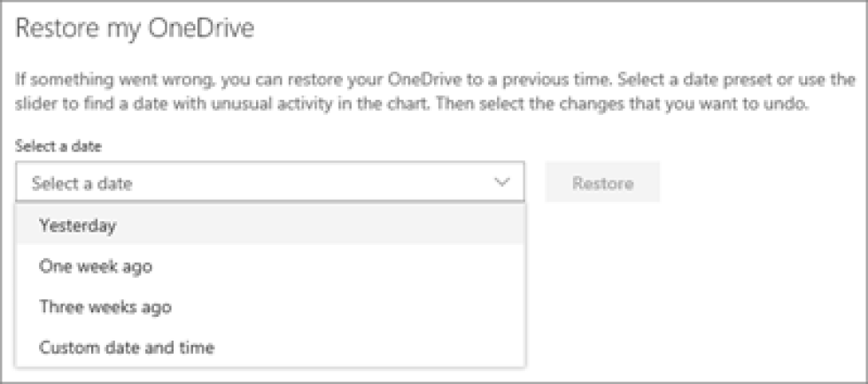Screen dimensions: 868x384
Task: Click the dropdown chevron arrow icon
Action: point(502,183)
